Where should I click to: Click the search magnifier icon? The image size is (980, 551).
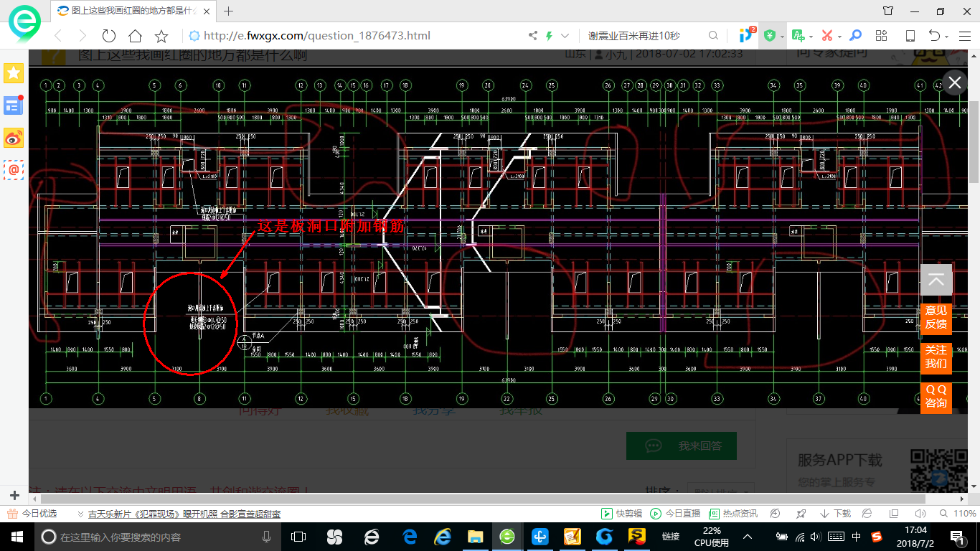pyautogui.click(x=713, y=36)
